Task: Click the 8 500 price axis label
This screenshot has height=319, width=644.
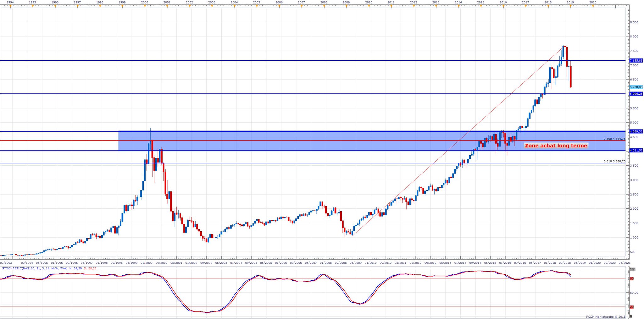Action: (x=634, y=22)
